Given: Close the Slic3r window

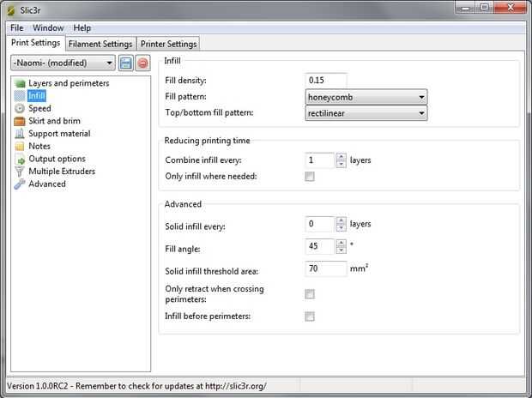Looking at the screenshot, I should coord(511,8).
